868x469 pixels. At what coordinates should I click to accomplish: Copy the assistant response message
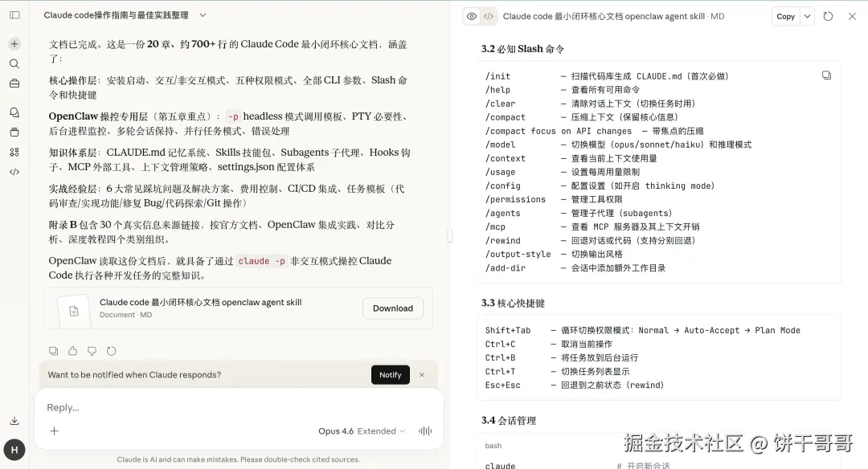click(x=53, y=351)
